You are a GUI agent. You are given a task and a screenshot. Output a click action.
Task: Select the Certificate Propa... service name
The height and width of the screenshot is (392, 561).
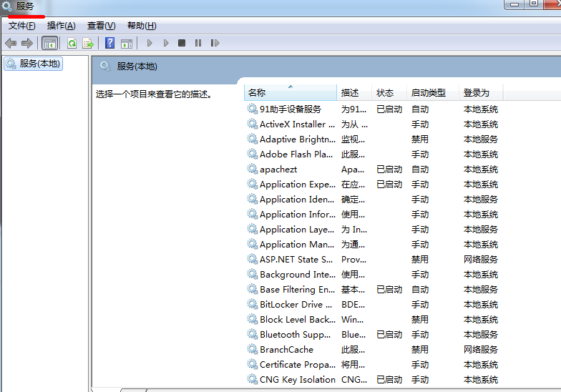(298, 365)
